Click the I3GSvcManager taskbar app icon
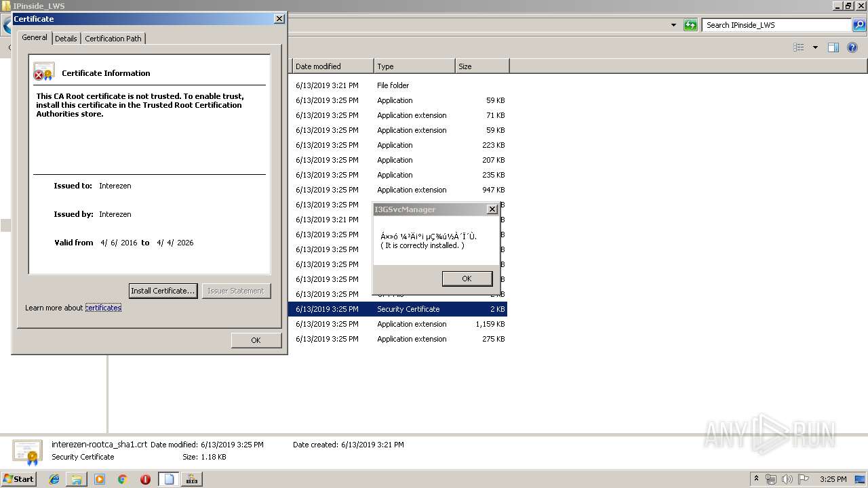The height and width of the screenshot is (488, 868). click(192, 479)
